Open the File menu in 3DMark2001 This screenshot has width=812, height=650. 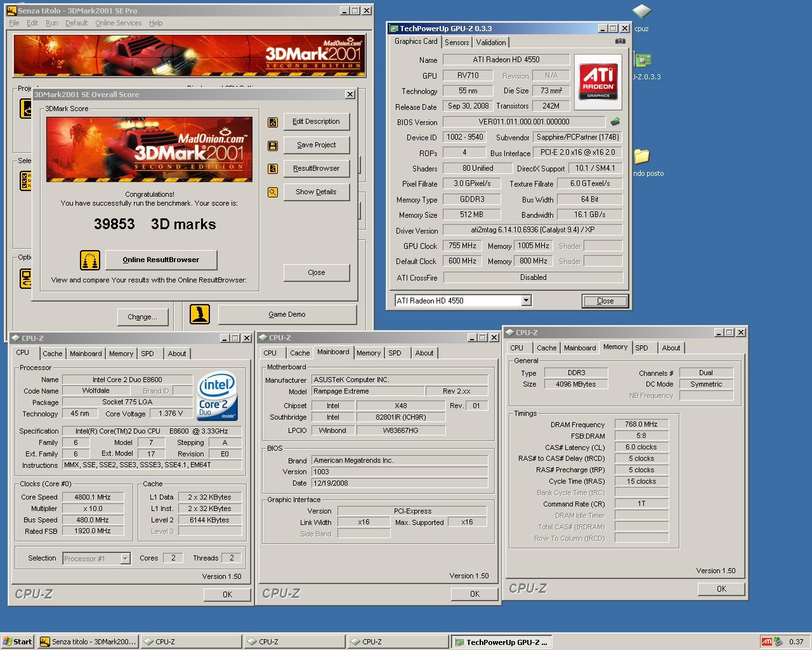14,23
